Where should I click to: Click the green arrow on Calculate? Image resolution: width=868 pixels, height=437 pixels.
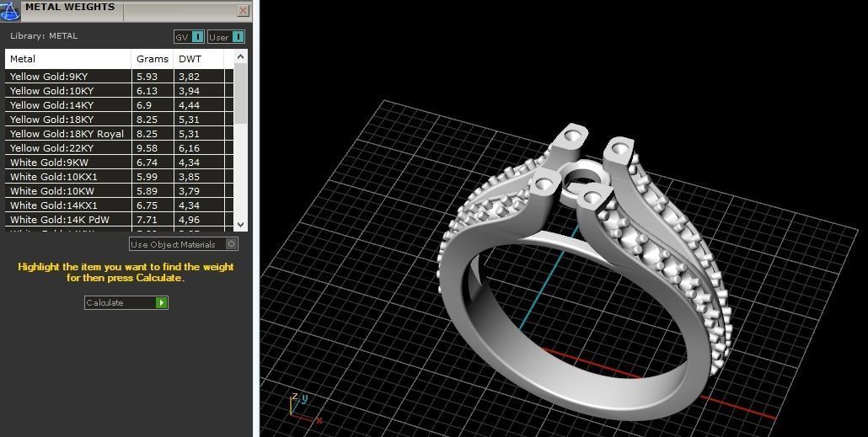click(x=161, y=302)
